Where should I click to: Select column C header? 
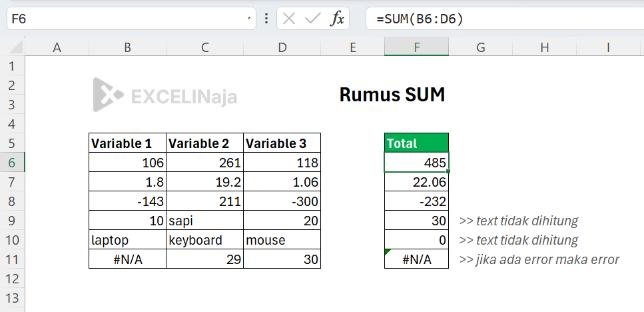tap(205, 48)
